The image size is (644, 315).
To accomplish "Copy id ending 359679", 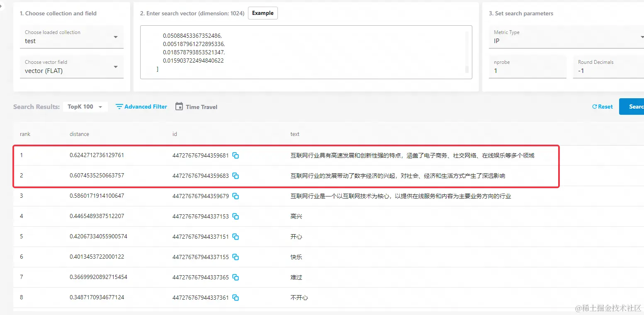I will 236,196.
